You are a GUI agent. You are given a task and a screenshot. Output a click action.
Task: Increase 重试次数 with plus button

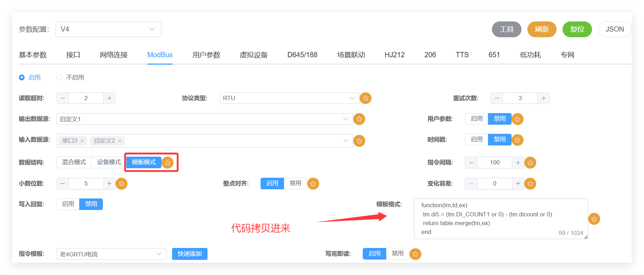pos(544,98)
